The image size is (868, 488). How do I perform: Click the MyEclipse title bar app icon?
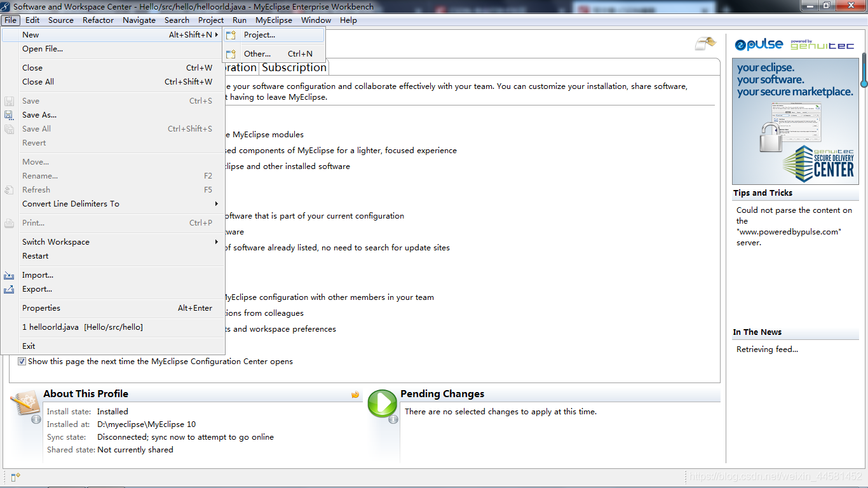click(6, 6)
